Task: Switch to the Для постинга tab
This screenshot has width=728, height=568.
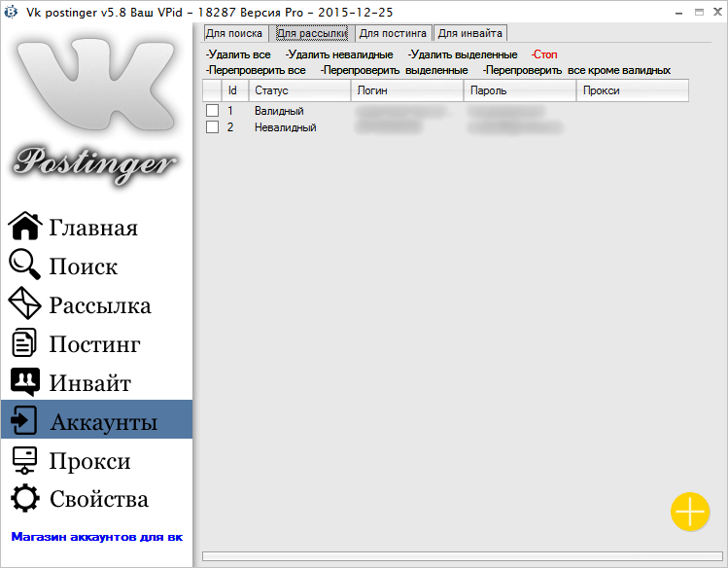Action: pyautogui.click(x=394, y=33)
